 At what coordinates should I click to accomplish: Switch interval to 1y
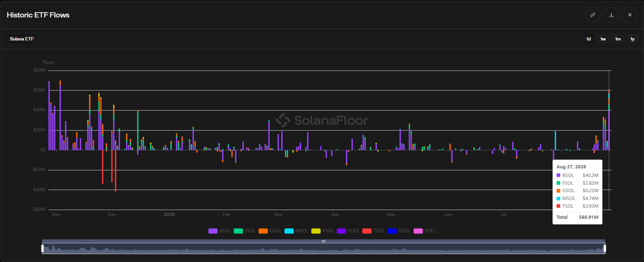(632, 39)
